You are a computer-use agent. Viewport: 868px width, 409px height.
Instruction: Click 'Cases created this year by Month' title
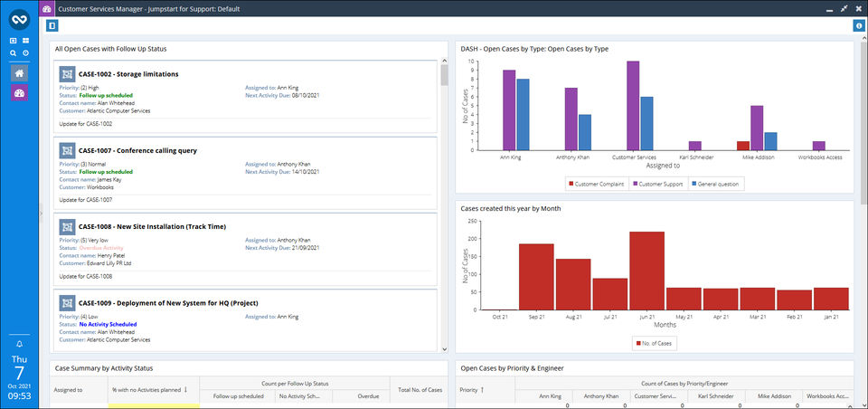pyautogui.click(x=511, y=208)
